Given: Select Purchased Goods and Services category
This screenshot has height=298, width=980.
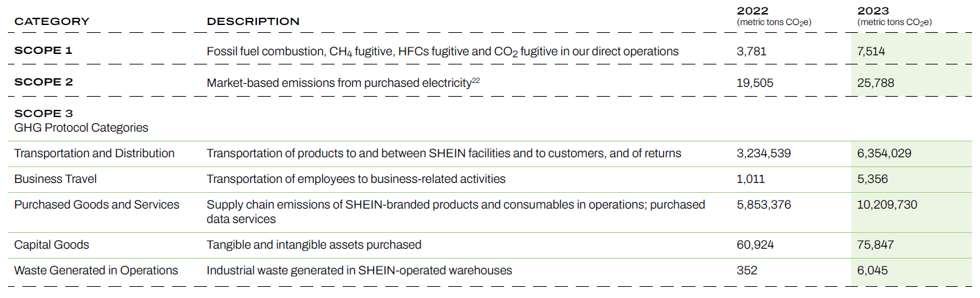Looking at the screenshot, I should (97, 205).
